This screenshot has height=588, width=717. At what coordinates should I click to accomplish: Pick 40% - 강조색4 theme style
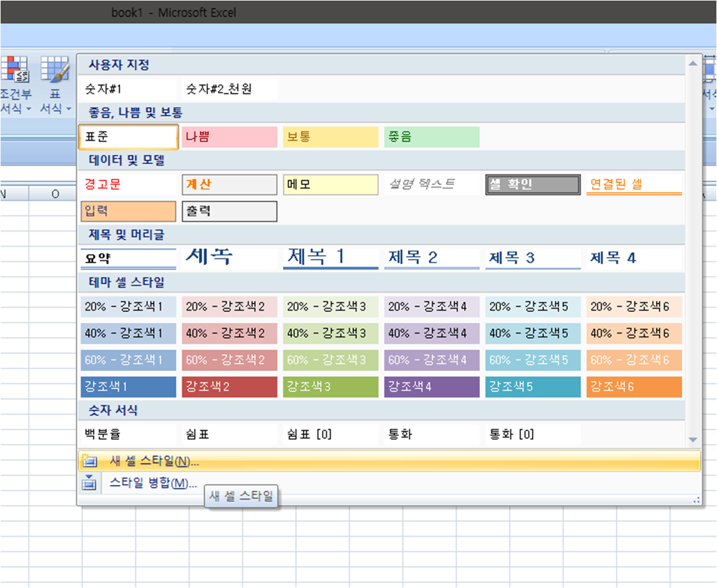point(432,333)
